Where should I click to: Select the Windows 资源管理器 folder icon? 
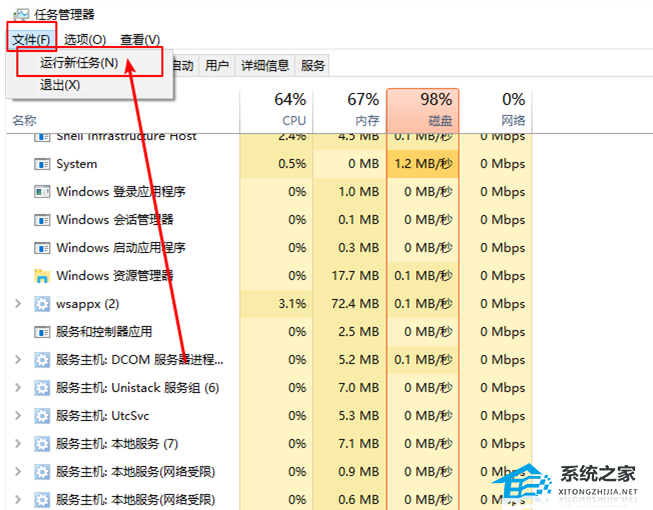click(x=42, y=276)
